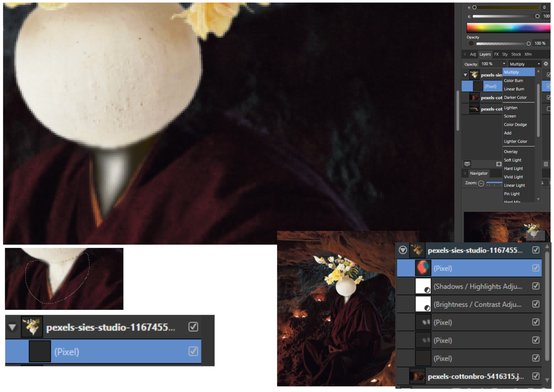554x392 pixels.
Task: Click the red-blue Pixel layer thumbnail
Action: click(423, 268)
